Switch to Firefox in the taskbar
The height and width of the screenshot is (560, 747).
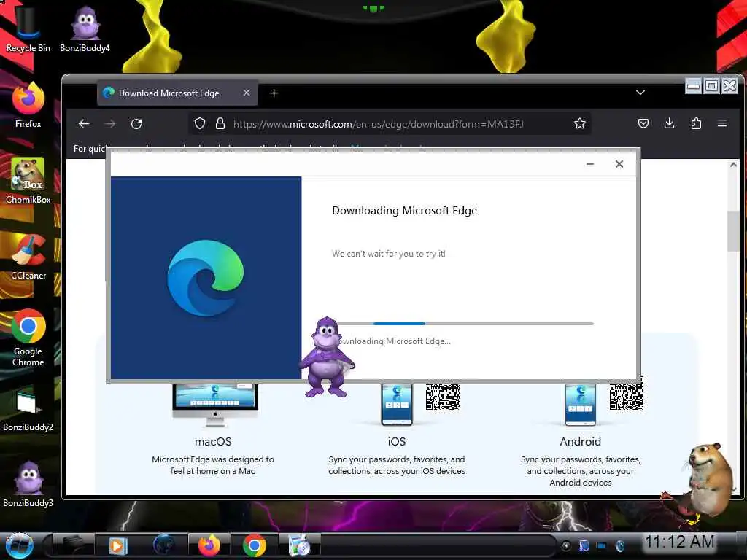click(x=209, y=545)
